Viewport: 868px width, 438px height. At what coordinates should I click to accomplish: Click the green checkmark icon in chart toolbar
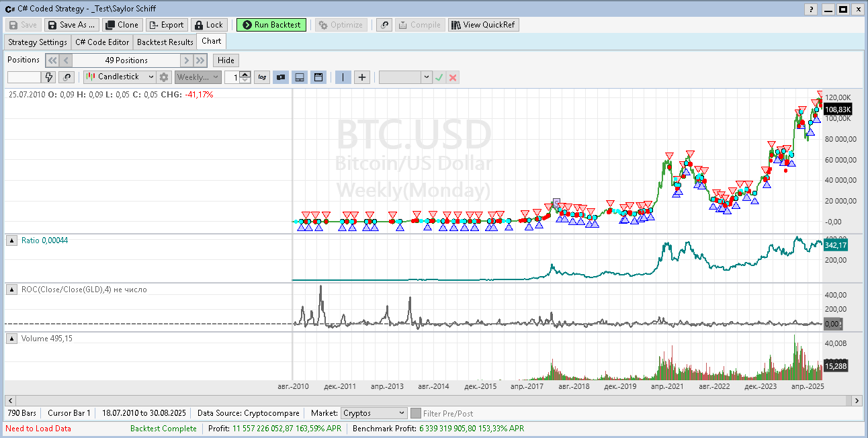coord(439,77)
